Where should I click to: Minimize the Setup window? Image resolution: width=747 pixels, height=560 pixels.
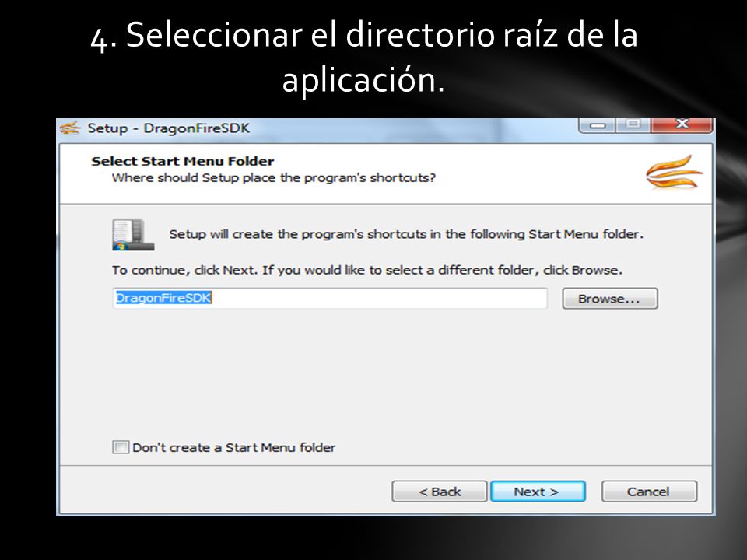click(597, 125)
